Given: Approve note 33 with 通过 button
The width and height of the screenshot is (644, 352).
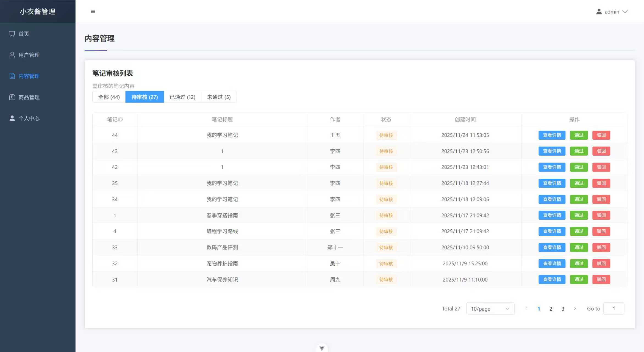Looking at the screenshot, I should point(579,247).
